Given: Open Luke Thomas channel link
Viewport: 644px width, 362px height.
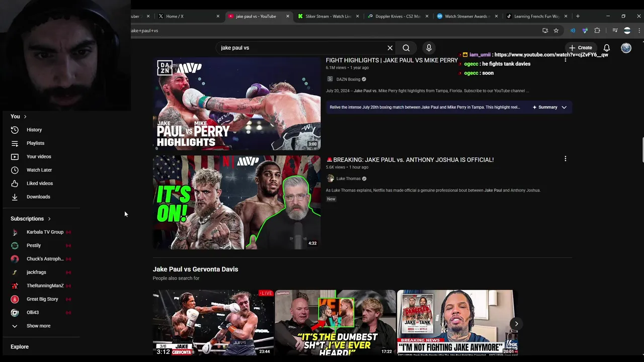Looking at the screenshot, I should click(348, 178).
